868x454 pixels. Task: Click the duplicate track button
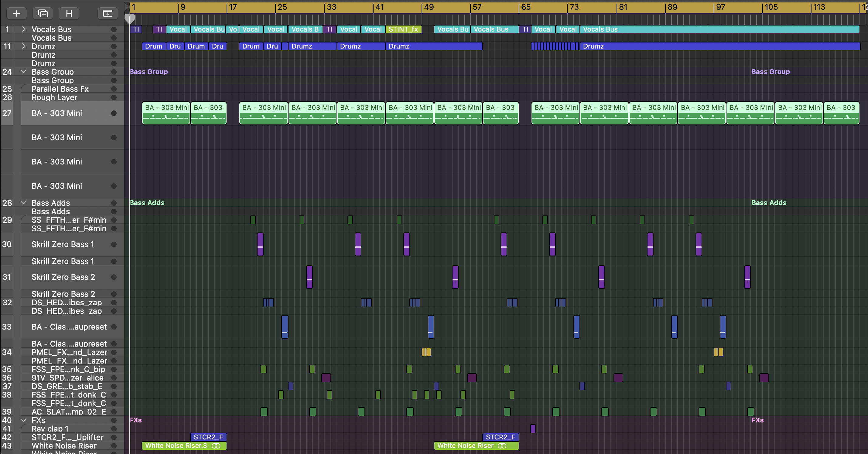43,13
